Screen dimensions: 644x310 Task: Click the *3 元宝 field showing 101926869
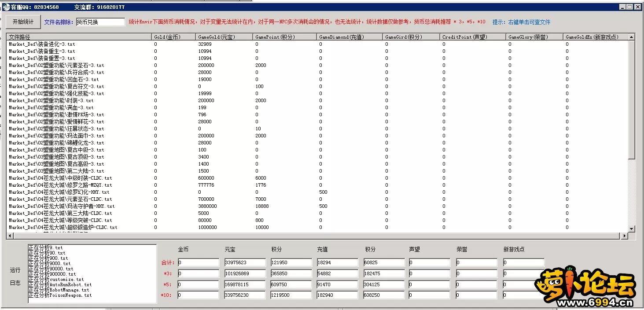click(245, 273)
